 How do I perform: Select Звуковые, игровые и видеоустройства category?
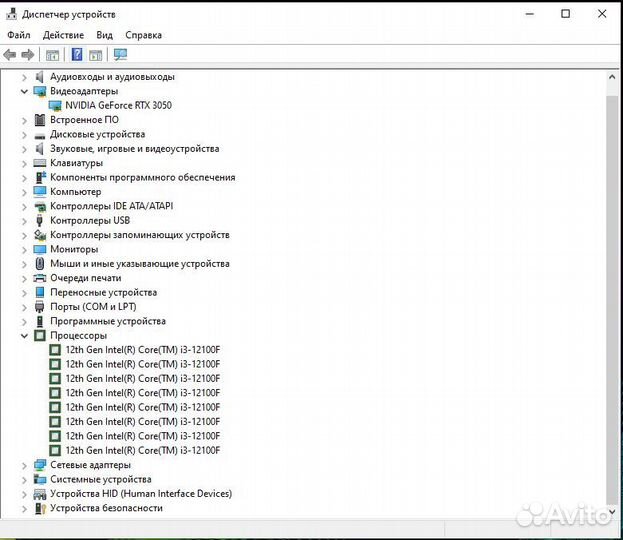pyautogui.click(x=135, y=149)
